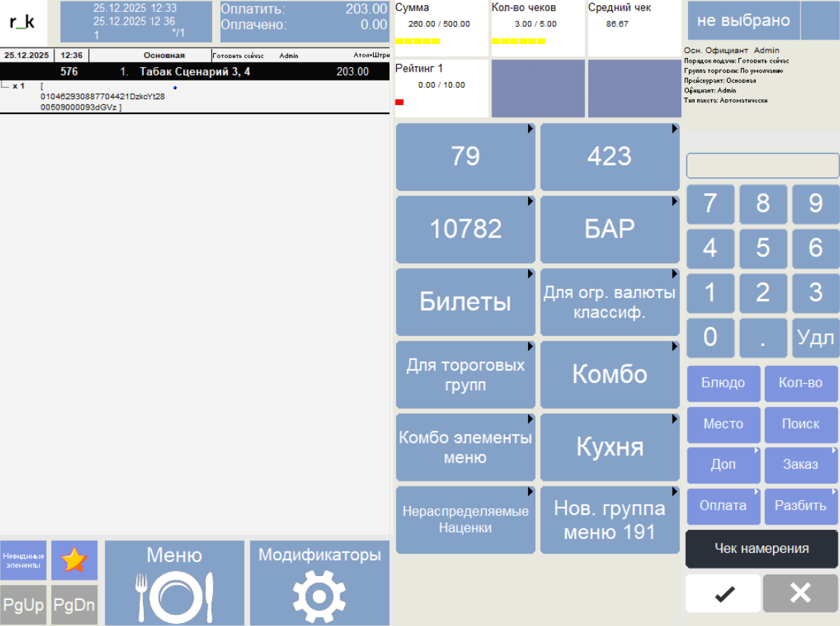The height and width of the screenshot is (626, 840).
Task: Click the PgUp navigation button
Action: click(23, 604)
